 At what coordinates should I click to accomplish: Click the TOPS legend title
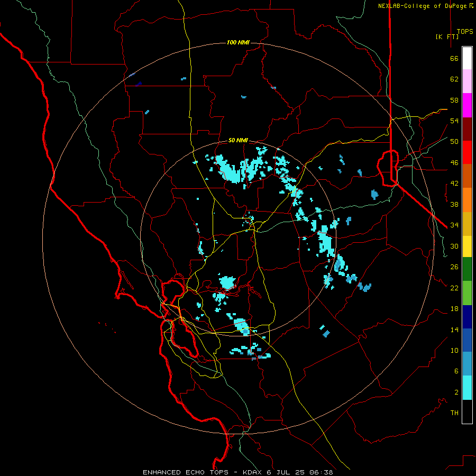coord(465,32)
